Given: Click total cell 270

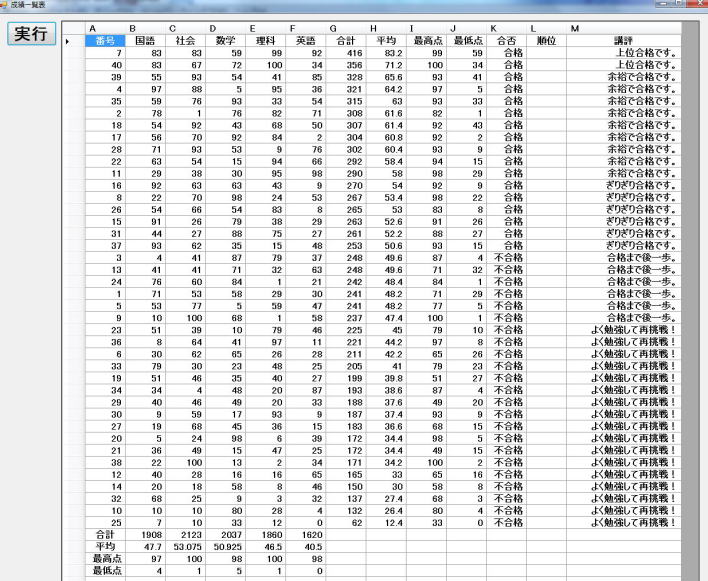Looking at the screenshot, I should (x=346, y=186).
